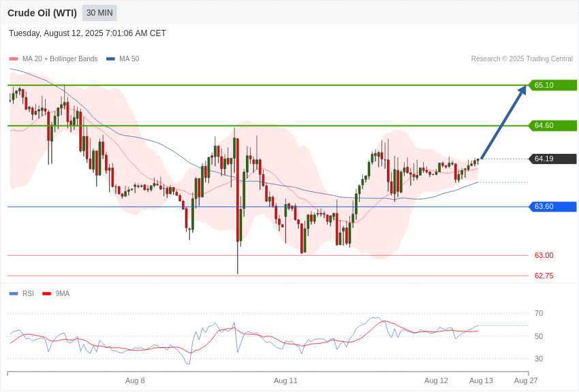Select the 64.60 resistance price label
Screen dimensions: 579x392
click(552, 125)
